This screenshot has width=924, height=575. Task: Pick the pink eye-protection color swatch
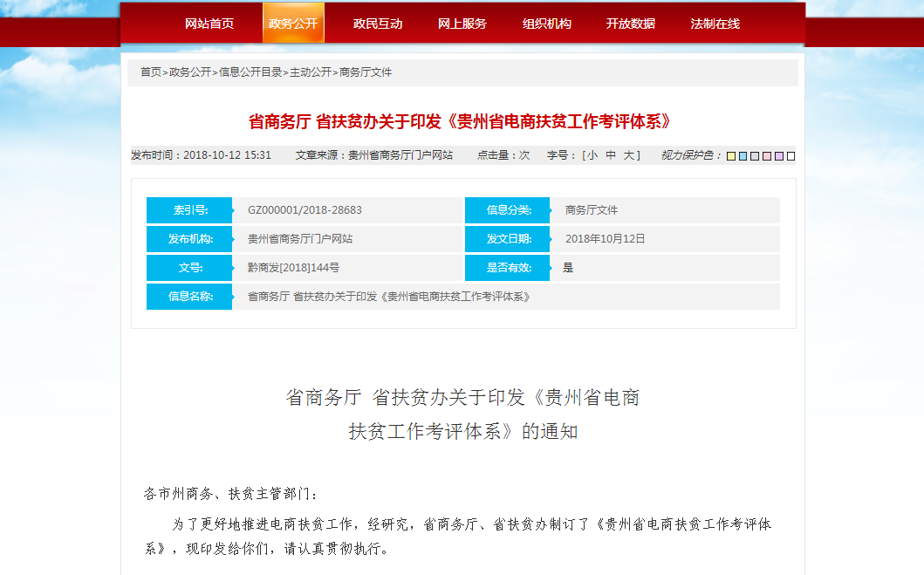pos(767,156)
